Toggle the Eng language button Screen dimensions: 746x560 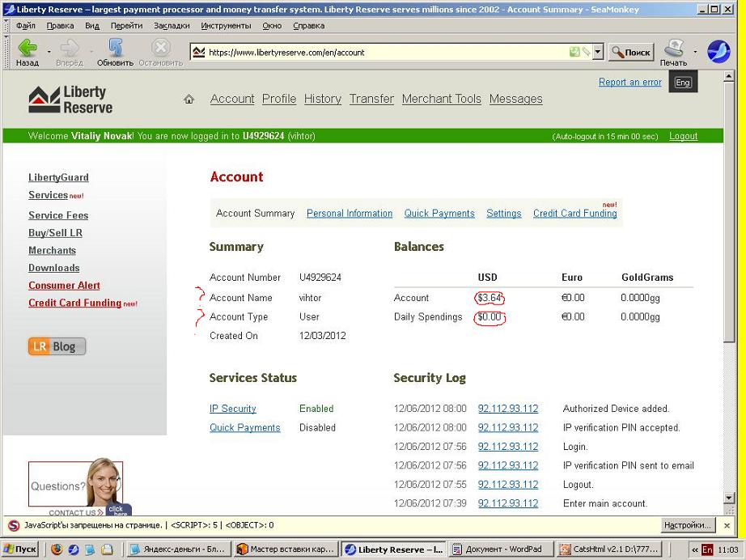coord(683,83)
